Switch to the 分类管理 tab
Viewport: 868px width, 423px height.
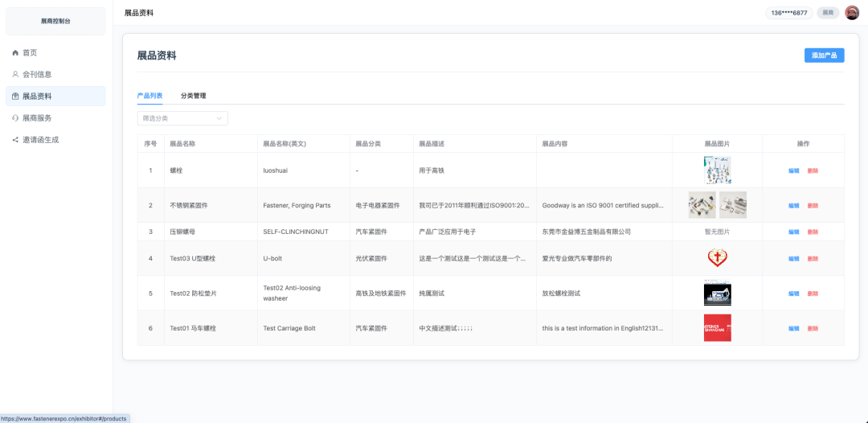click(193, 96)
